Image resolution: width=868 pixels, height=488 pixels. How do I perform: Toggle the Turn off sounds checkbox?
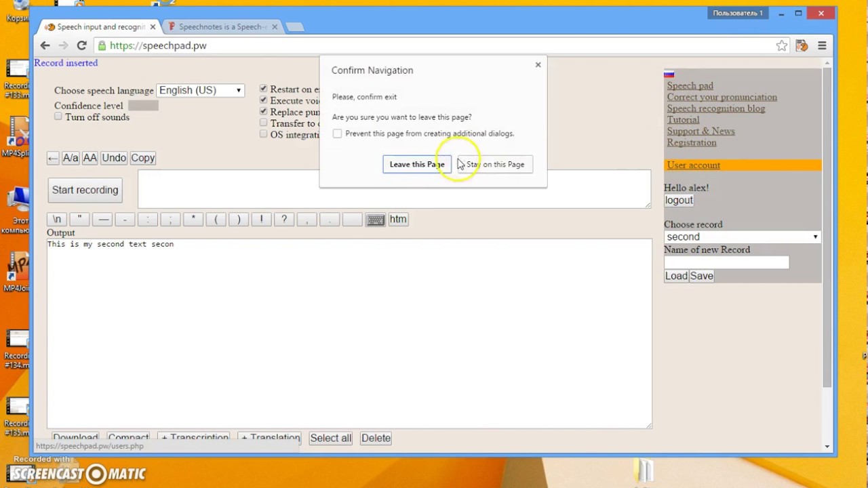click(58, 117)
